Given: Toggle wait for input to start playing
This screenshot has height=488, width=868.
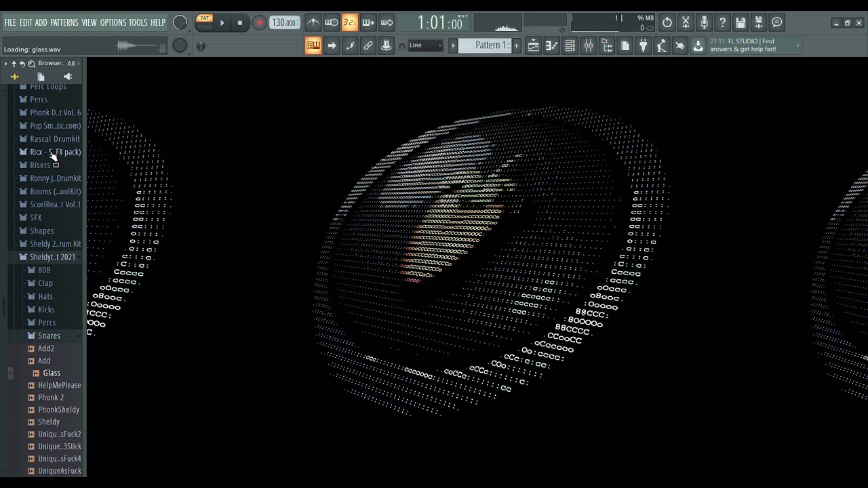Looking at the screenshot, I should pos(331,23).
